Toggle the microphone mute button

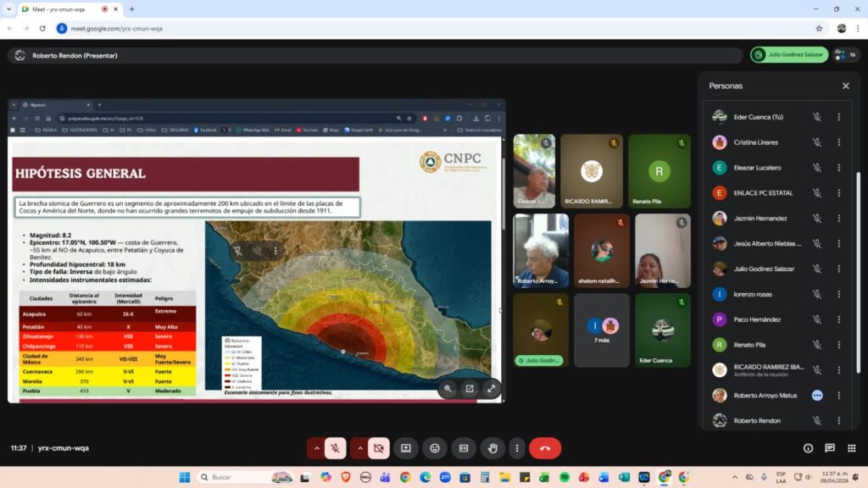[x=336, y=448]
